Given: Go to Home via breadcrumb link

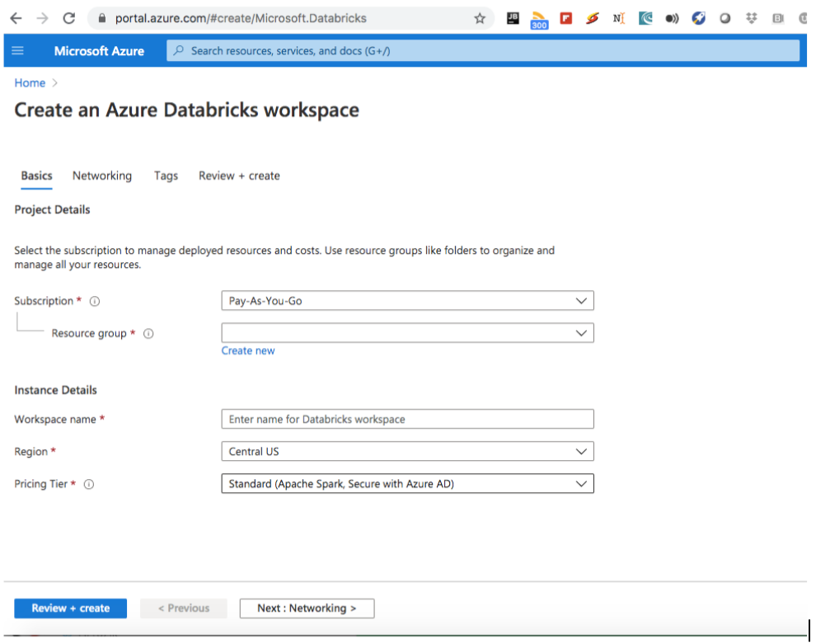Looking at the screenshot, I should [x=30, y=82].
